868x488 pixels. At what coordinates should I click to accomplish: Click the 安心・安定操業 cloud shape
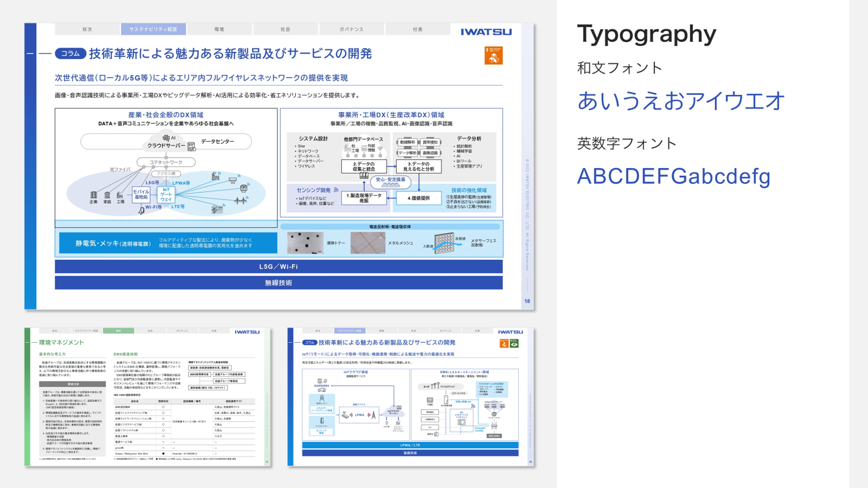[x=391, y=181]
